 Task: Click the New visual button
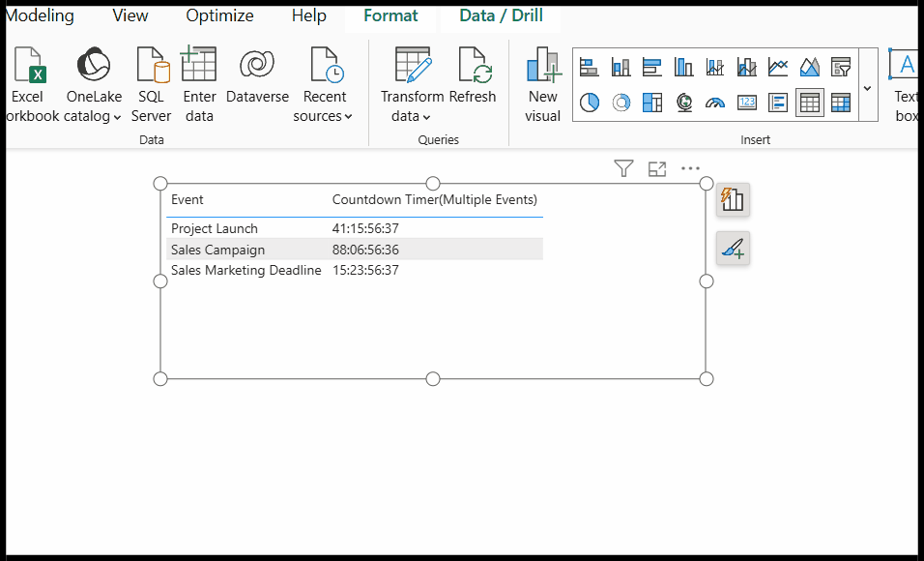pyautogui.click(x=542, y=87)
